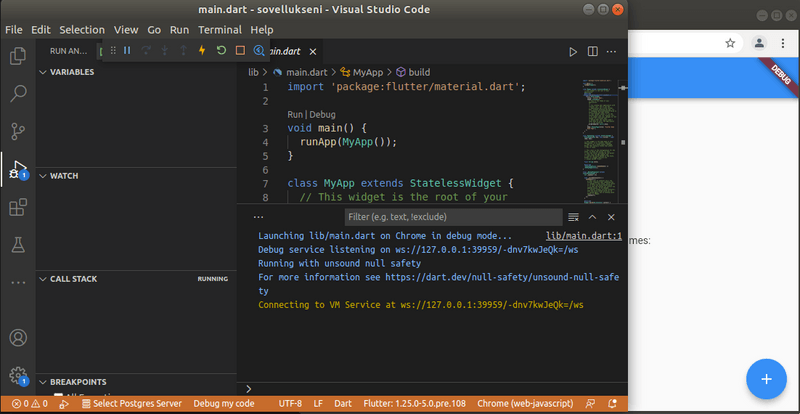Open Source Control view

tap(18, 131)
